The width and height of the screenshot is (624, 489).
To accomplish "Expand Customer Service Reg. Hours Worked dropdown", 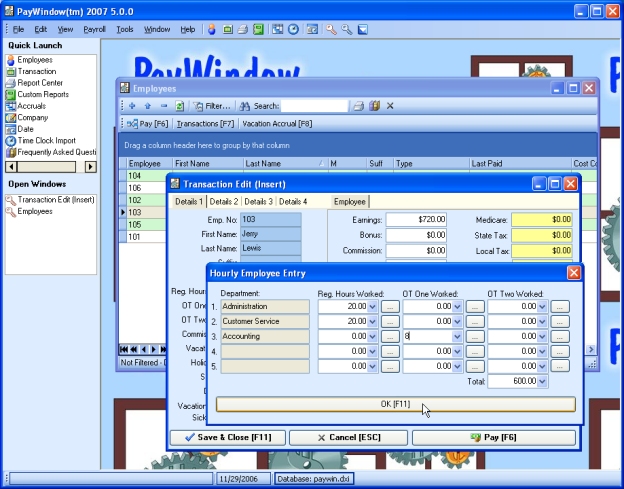I will (x=372, y=321).
